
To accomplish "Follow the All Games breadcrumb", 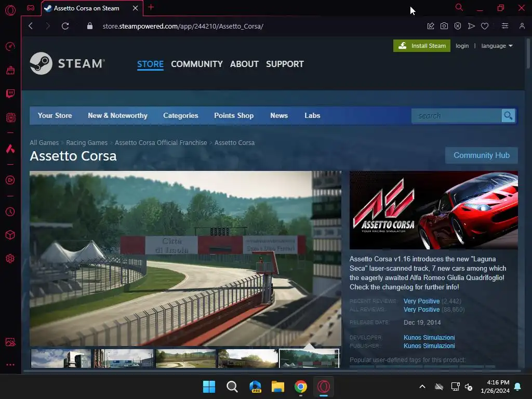I will pos(44,142).
